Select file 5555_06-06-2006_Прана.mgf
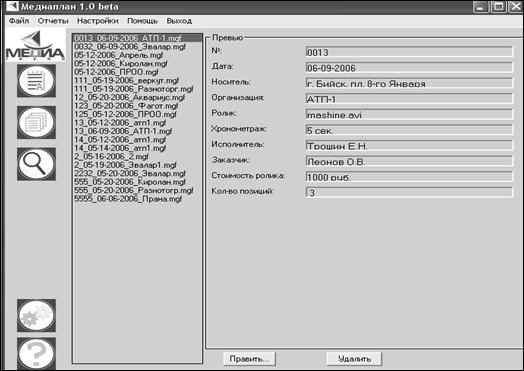 128,199
